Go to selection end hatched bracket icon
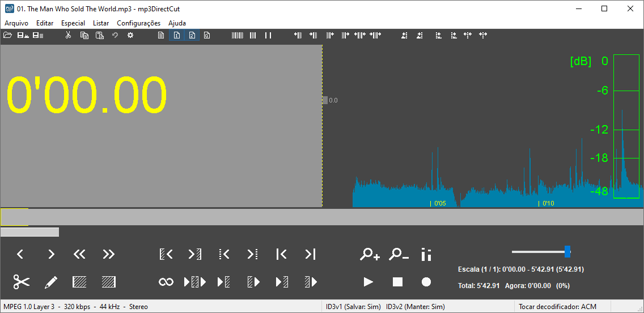The height and width of the screenshot is (313, 644). tap(195, 254)
